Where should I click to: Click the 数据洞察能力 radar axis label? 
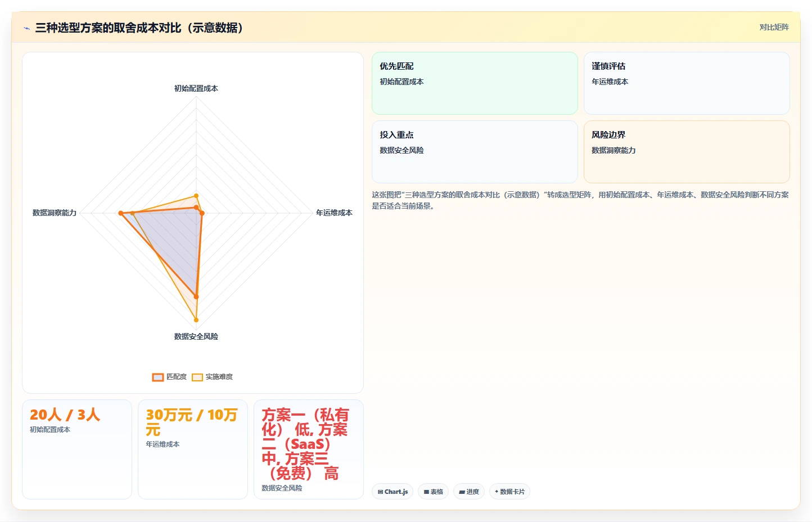click(x=55, y=213)
